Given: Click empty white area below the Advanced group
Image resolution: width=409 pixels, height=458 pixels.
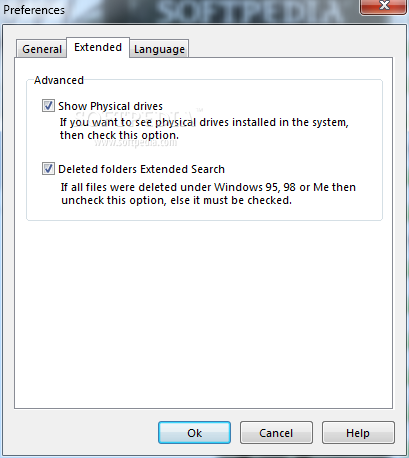Looking at the screenshot, I should pyautogui.click(x=203, y=313).
